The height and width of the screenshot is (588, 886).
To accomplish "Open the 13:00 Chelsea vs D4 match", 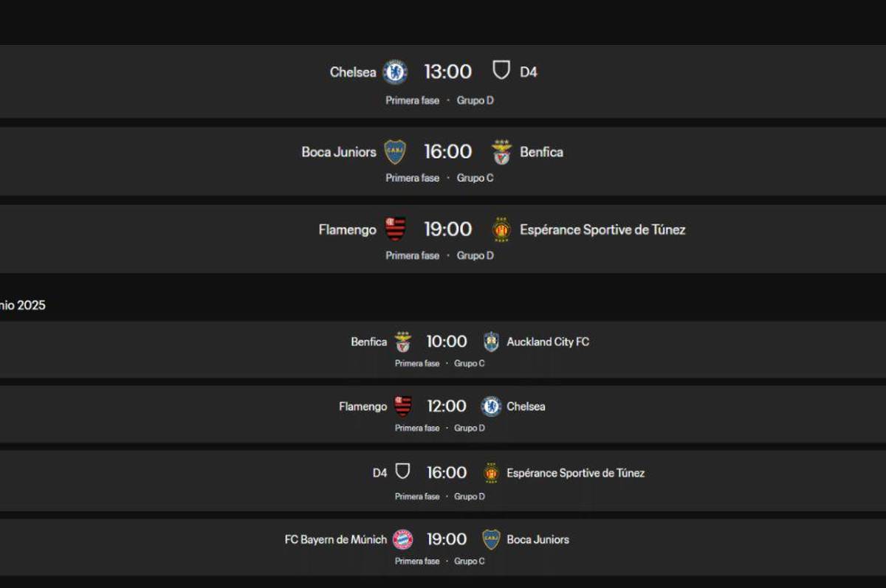I will click(447, 72).
